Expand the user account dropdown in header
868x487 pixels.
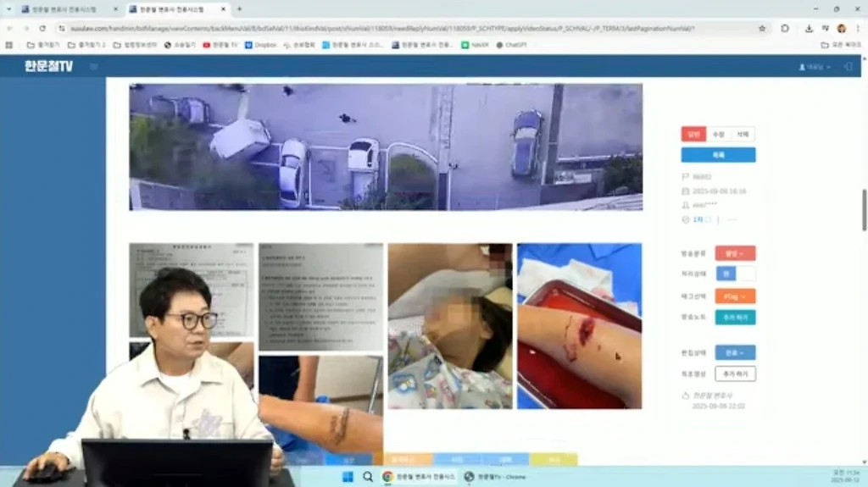[x=815, y=67]
